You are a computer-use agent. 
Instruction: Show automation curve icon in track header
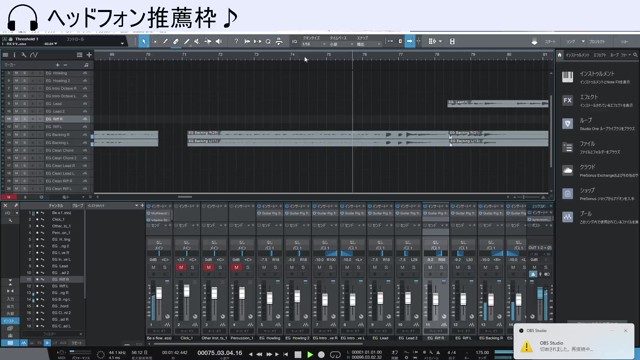pos(34,55)
